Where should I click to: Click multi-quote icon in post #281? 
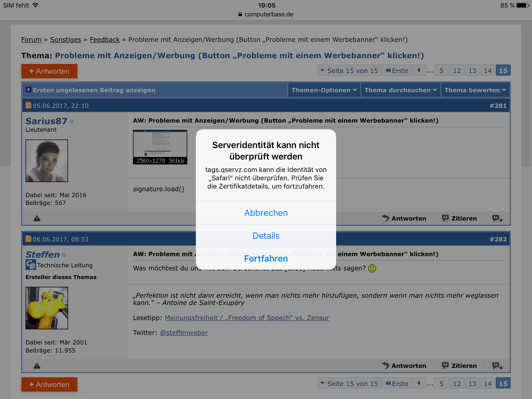click(x=497, y=218)
